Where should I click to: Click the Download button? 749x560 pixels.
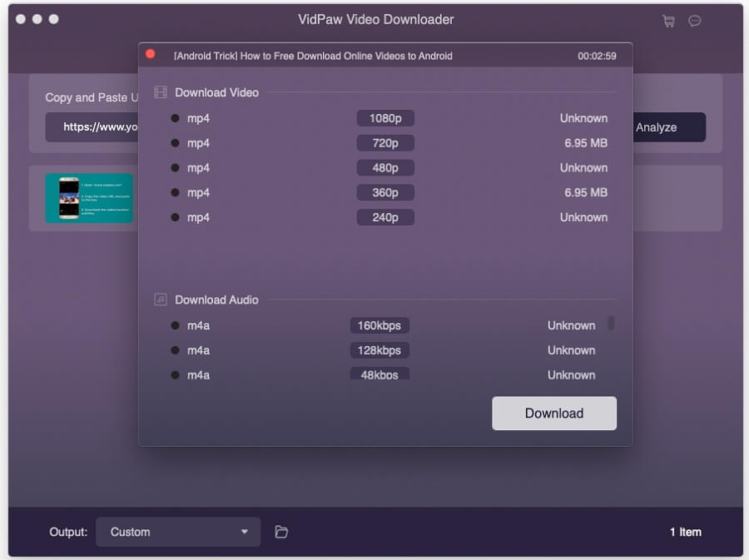click(x=554, y=413)
